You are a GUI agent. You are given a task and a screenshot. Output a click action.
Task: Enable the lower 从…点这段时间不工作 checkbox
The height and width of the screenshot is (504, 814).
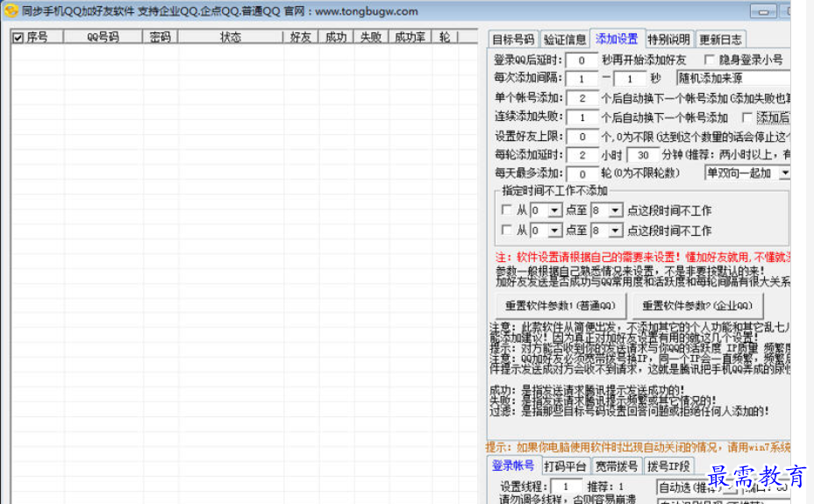click(x=507, y=230)
